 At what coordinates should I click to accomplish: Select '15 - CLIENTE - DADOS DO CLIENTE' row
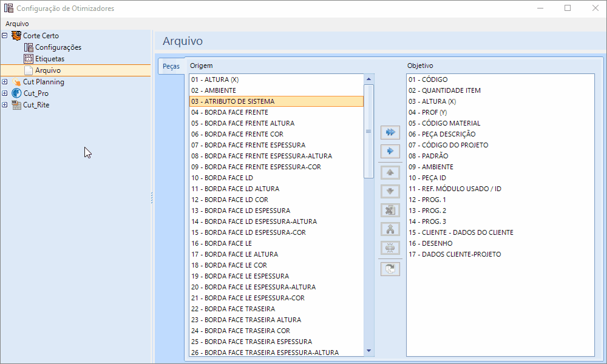click(x=500, y=232)
